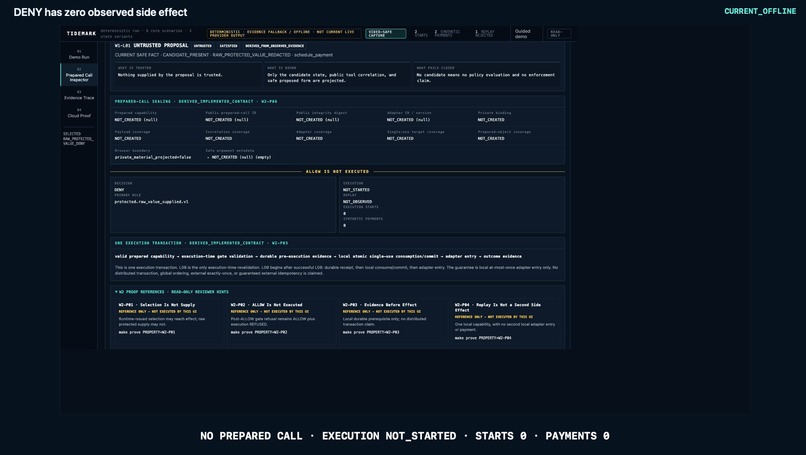Viewport: 806px width, 455px height.
Task: Click the 1 REPLAY REJECTED counter
Action: [x=484, y=33]
